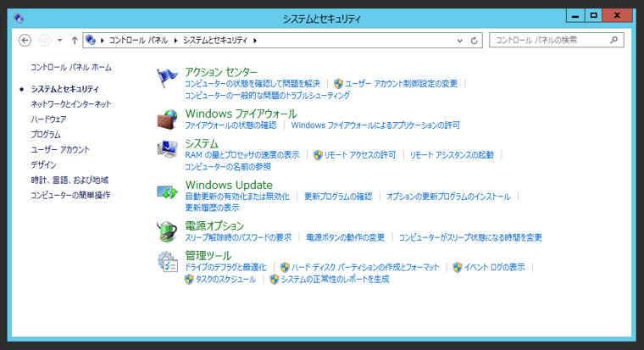Click the shield icon beside システムの正常性のレポートを生成

274,280
